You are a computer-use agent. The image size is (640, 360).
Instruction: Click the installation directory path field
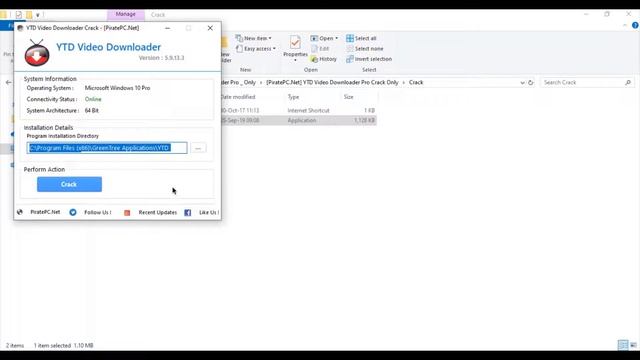107,148
